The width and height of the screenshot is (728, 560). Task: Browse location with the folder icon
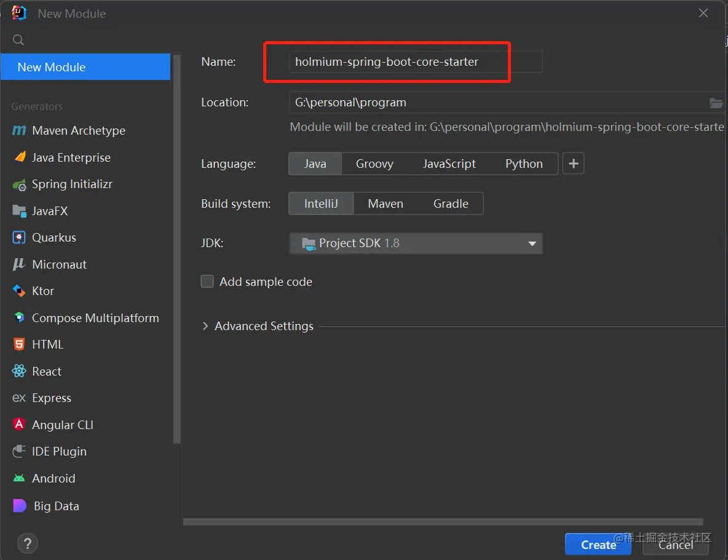(716, 103)
